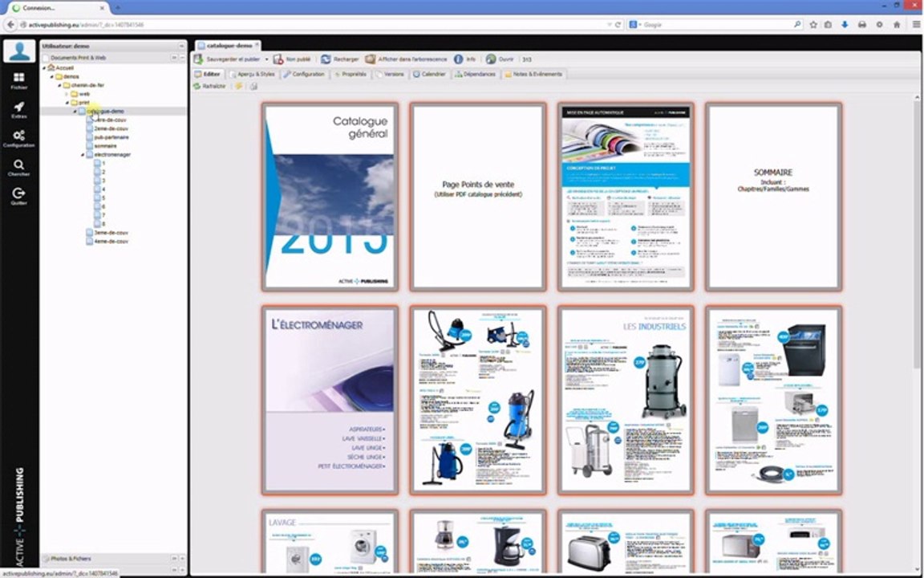Screen dimensions: 924x578
Task: Select page 8 under electromenager
Action: 99,224
